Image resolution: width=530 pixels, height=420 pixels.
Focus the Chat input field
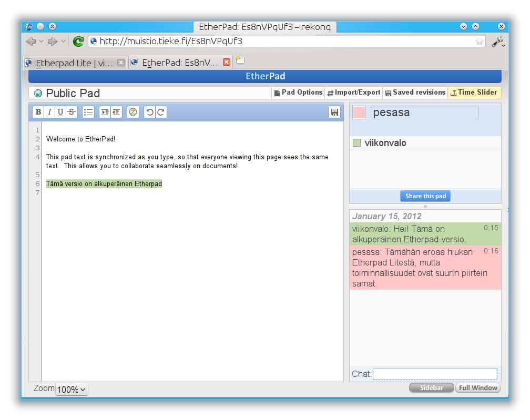pos(435,374)
